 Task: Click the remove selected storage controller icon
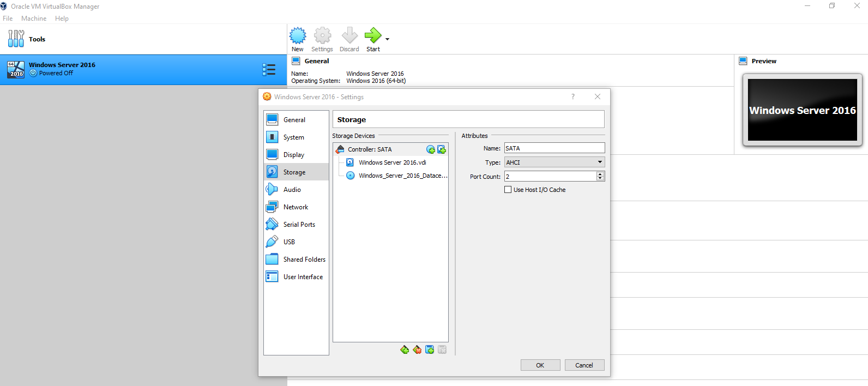[417, 349]
